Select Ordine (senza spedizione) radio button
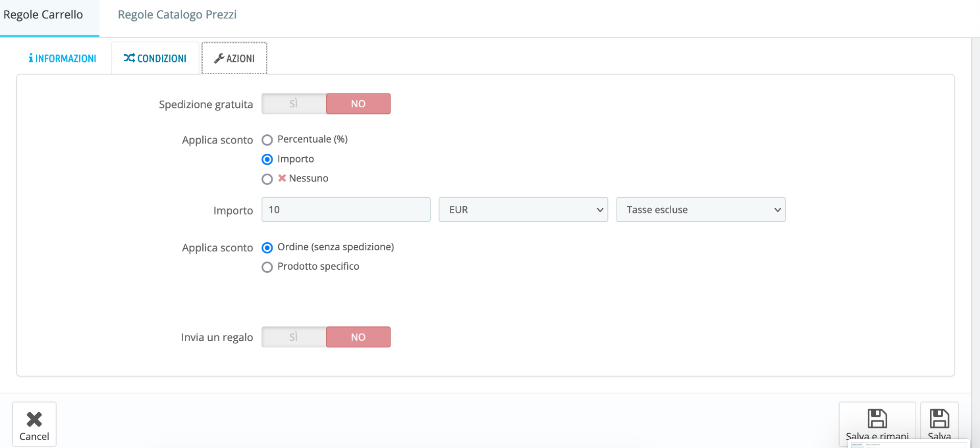This screenshot has width=980, height=448. [x=267, y=248]
